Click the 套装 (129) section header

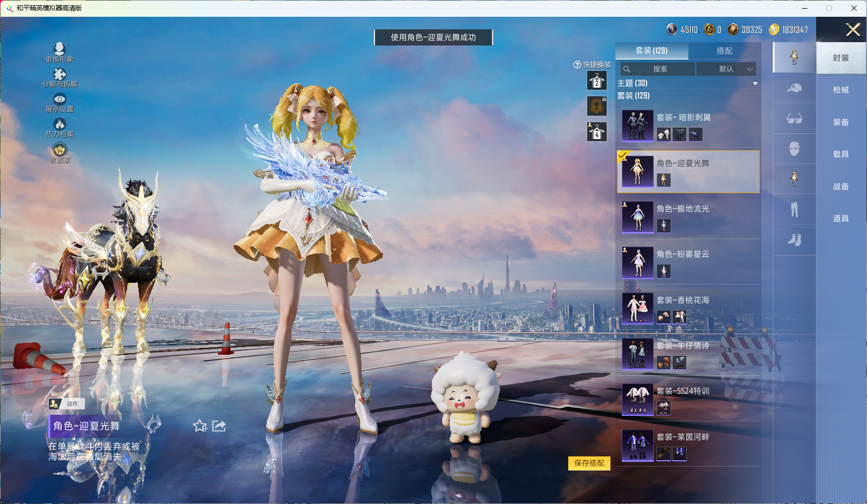tap(634, 96)
